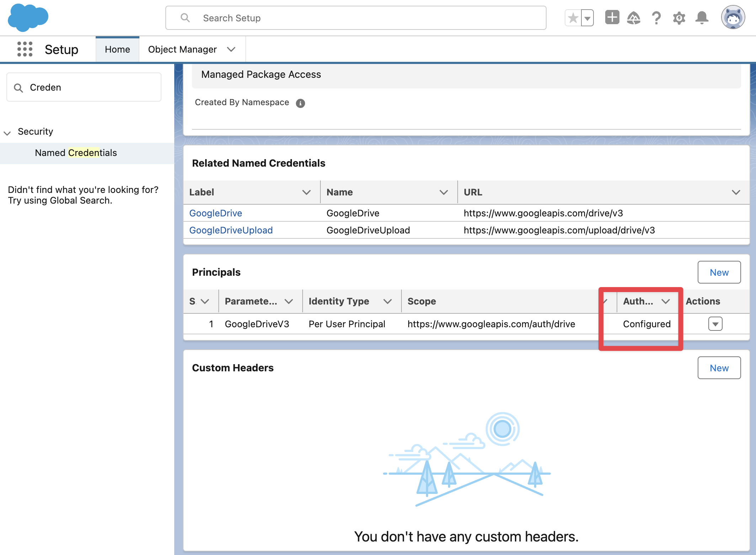Switch to the Home tab
756x555 pixels.
click(x=117, y=49)
